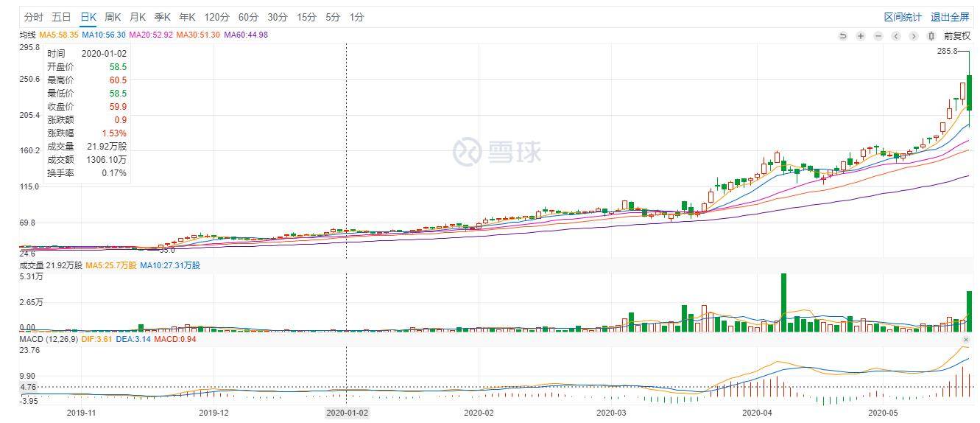Switch to the 60分 interval
Image resolution: width=980 pixels, height=423 pixels.
coord(248,17)
